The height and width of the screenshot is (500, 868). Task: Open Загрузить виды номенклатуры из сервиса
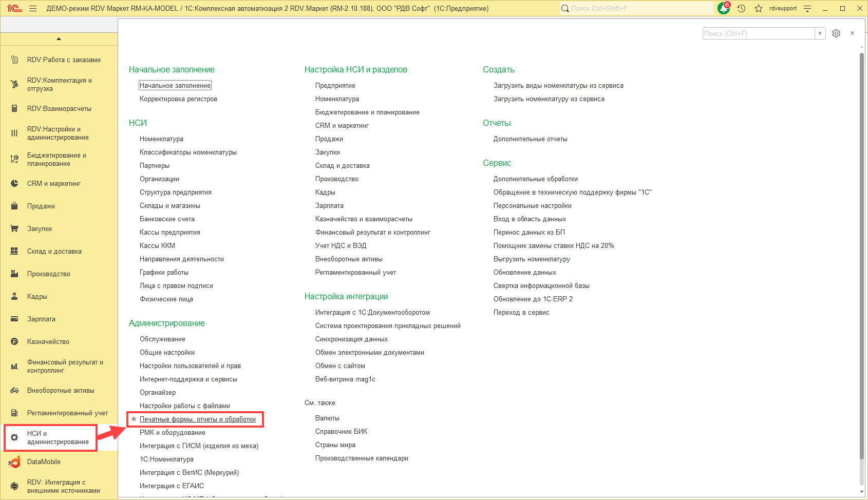pos(558,86)
